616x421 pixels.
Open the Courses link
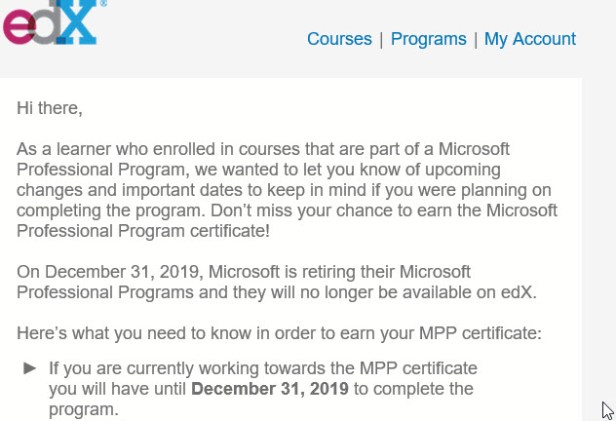(x=339, y=39)
